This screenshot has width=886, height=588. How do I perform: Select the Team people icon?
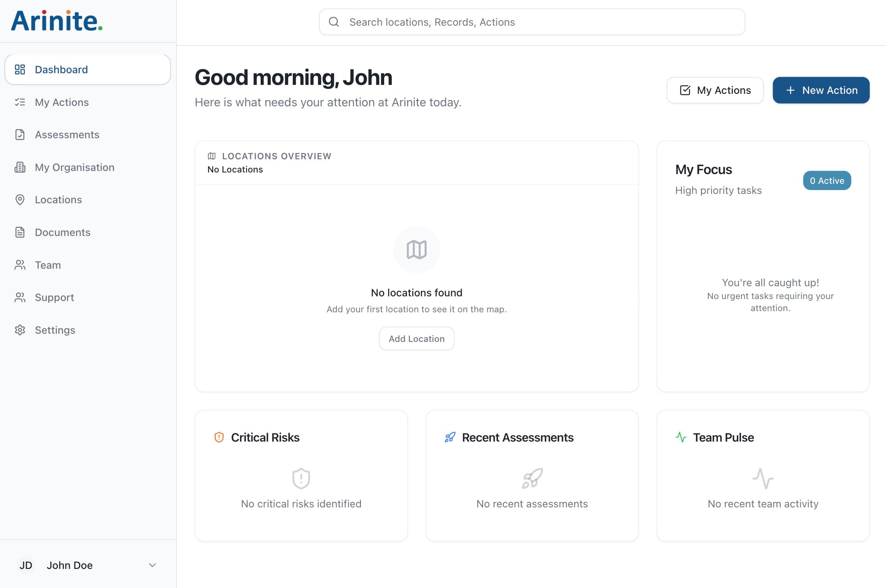pos(20,265)
